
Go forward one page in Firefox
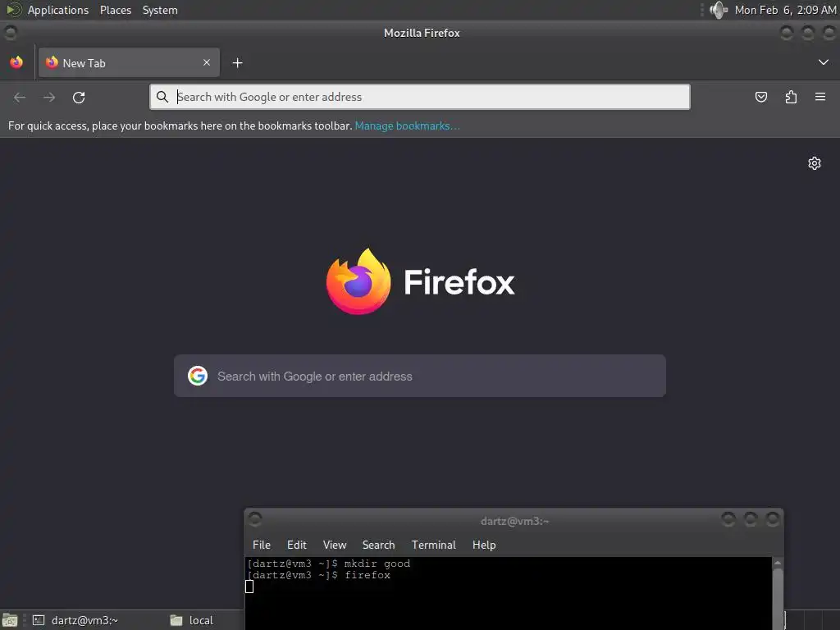49,97
